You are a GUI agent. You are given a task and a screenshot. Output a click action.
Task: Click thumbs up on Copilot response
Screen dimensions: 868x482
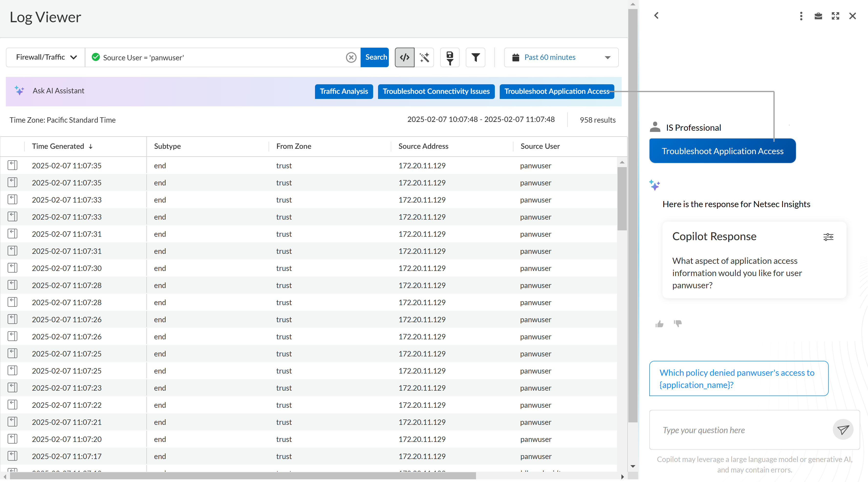(659, 324)
